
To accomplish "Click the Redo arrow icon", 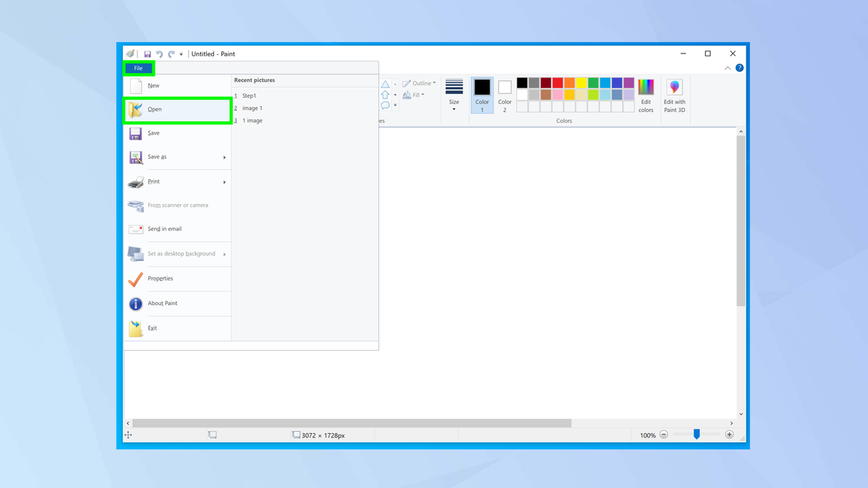I will coord(171,53).
